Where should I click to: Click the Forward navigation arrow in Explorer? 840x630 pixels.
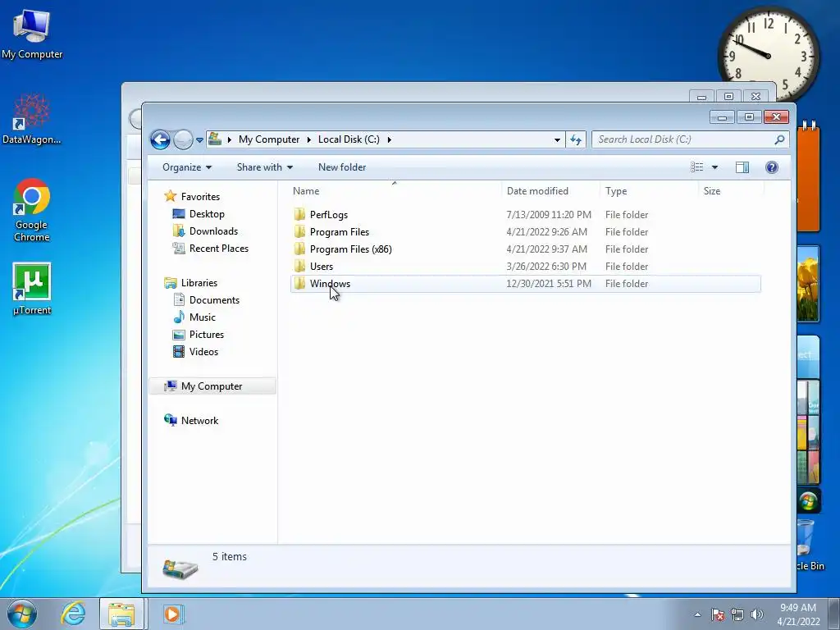click(x=183, y=139)
